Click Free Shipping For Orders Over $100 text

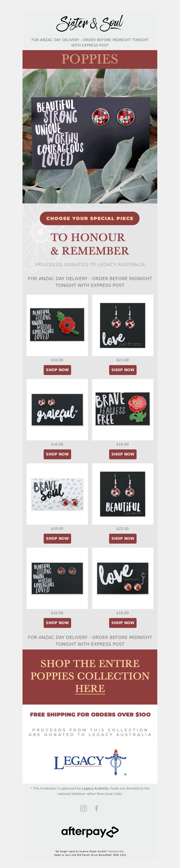[x=90, y=714]
